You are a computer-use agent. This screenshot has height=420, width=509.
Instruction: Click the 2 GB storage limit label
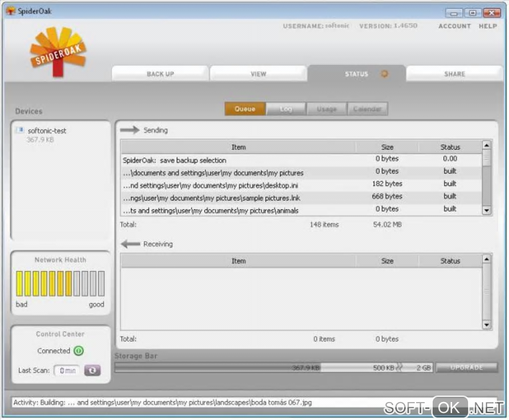423,368
